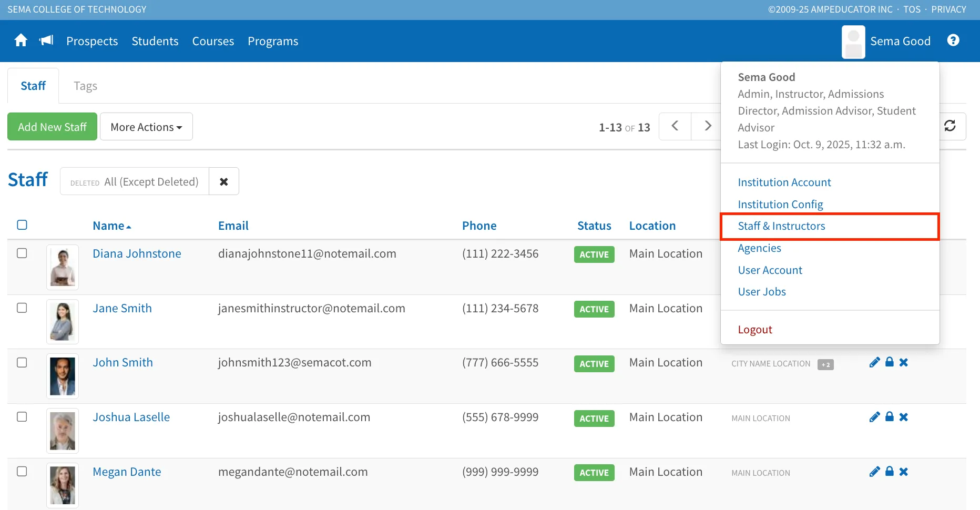Open the Sema Good user menu
Image resolution: width=980 pixels, height=510 pixels.
point(900,41)
